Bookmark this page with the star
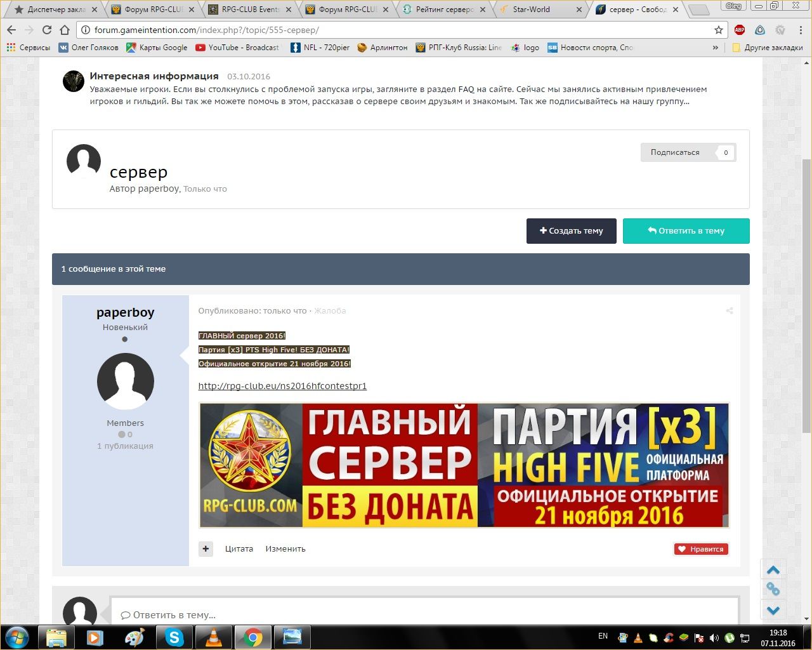 pos(719,30)
